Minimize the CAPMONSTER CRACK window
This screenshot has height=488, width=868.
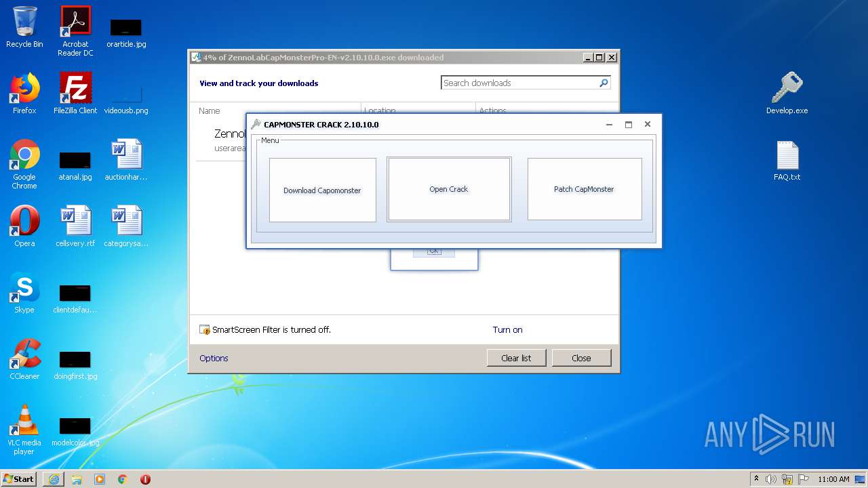tap(609, 125)
